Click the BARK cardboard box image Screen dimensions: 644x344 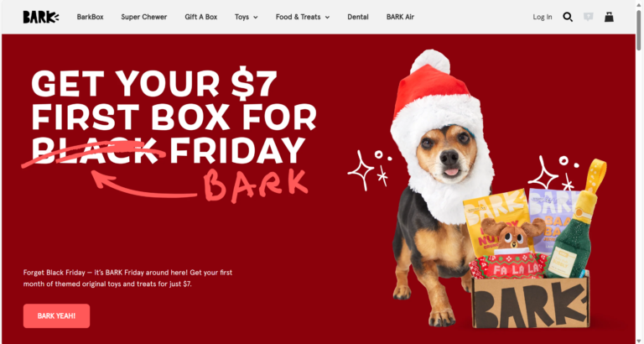pos(530,302)
